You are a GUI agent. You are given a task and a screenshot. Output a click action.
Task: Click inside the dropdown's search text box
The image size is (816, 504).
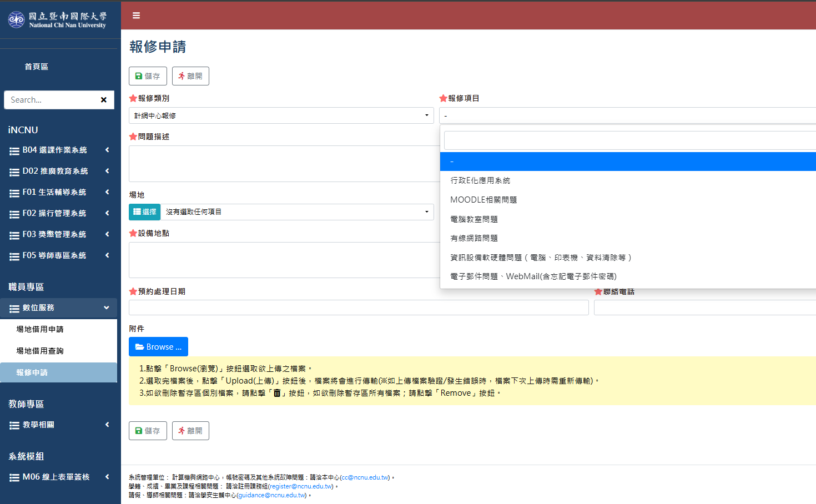click(627, 140)
